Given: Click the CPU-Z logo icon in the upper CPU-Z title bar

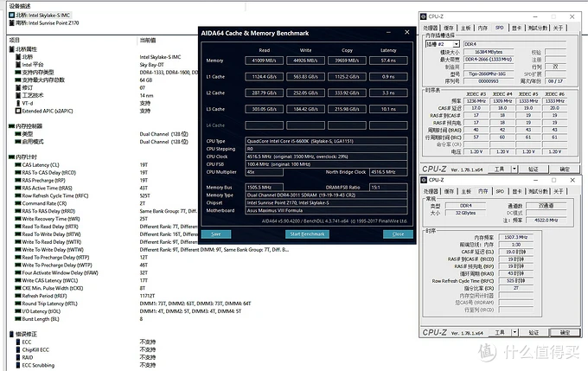Looking at the screenshot, I should coord(424,16).
